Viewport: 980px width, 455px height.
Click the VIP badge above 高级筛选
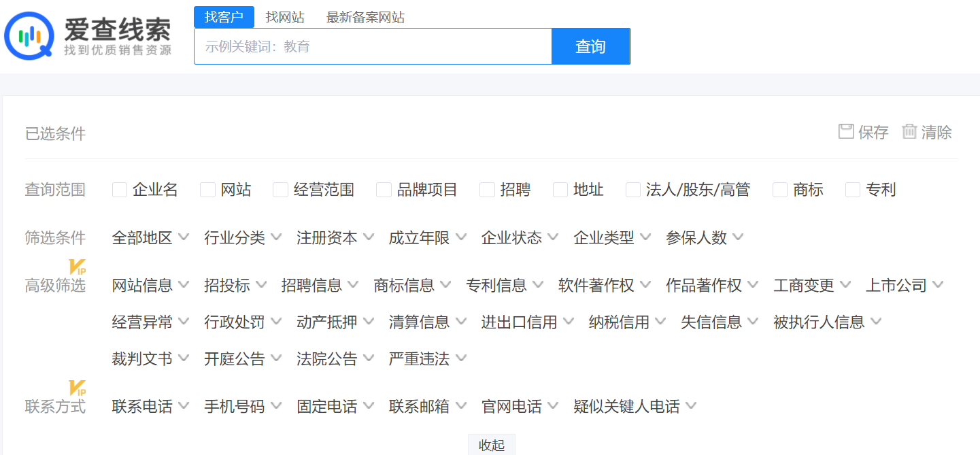coord(78,267)
